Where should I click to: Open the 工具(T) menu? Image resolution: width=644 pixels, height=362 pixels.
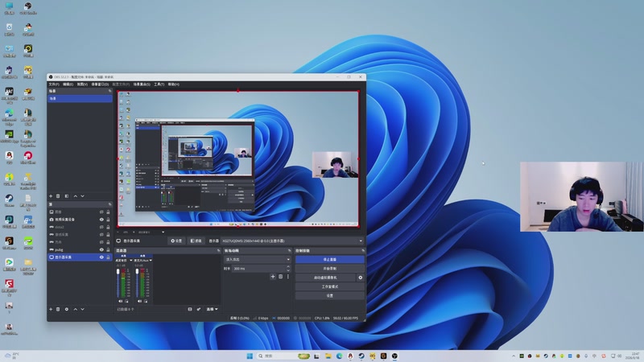pyautogui.click(x=159, y=84)
